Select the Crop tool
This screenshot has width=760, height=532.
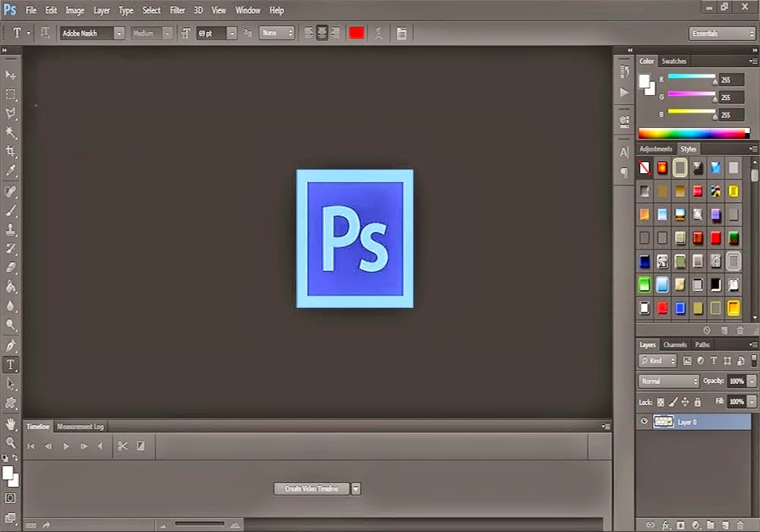coord(11,150)
